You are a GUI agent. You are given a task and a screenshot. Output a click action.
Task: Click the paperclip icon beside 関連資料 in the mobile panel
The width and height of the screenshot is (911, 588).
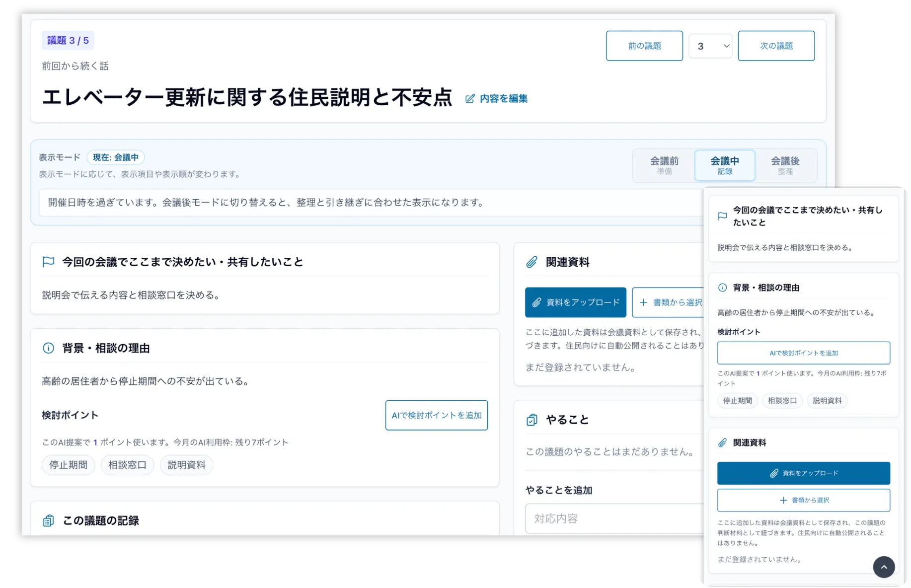[723, 442]
